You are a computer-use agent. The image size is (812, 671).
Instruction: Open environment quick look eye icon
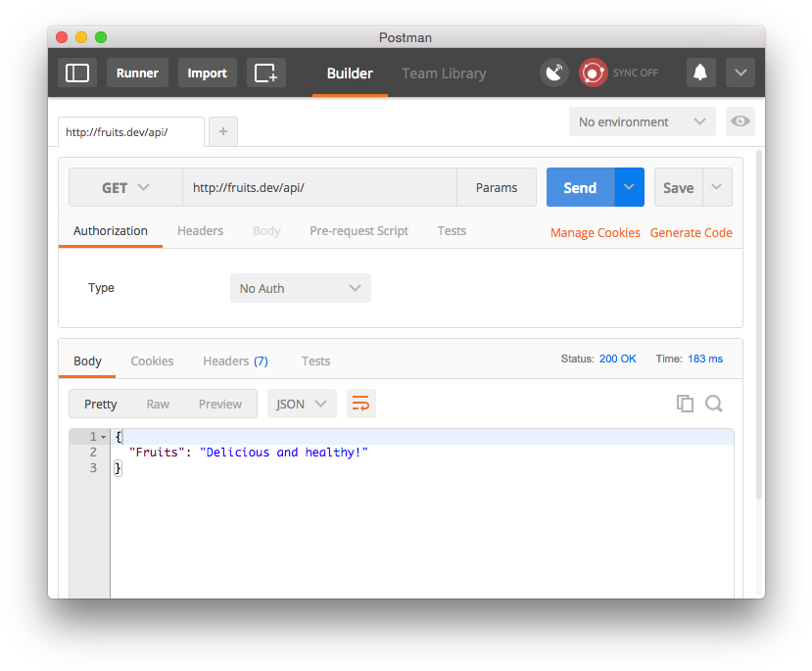pyautogui.click(x=740, y=122)
